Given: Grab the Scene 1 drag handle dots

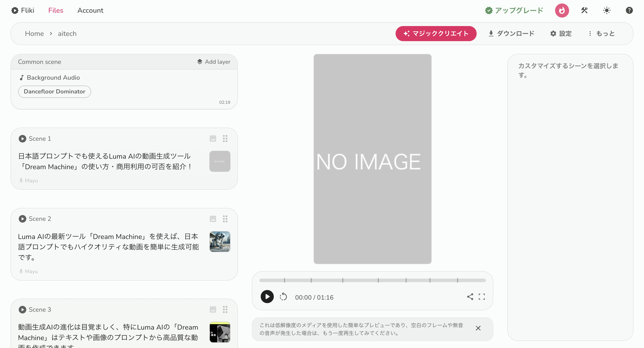Looking at the screenshot, I should pos(225,139).
